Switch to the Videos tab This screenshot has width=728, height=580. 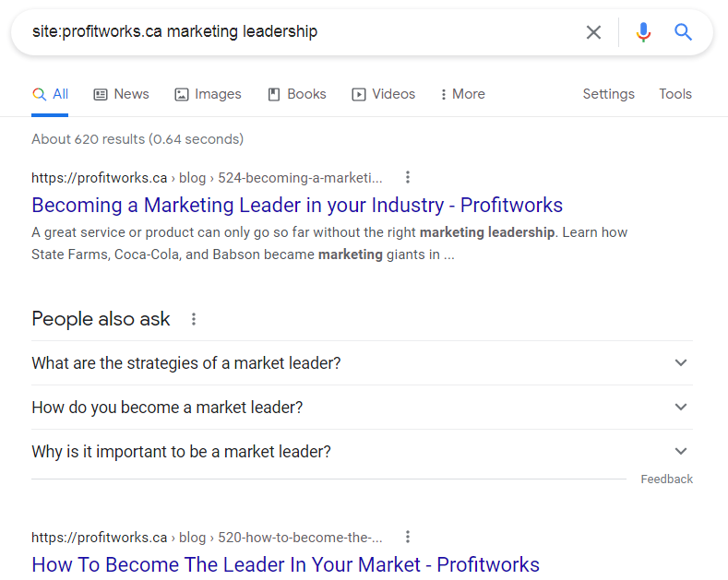[383, 94]
